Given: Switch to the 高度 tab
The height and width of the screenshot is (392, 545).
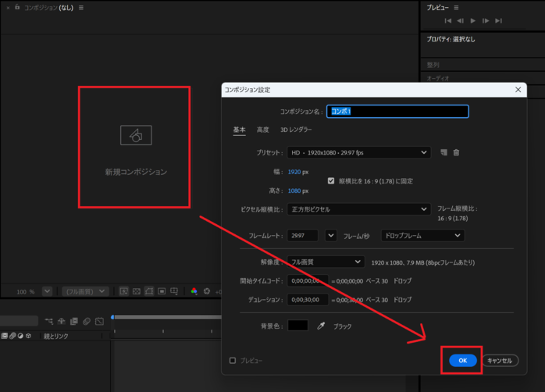Looking at the screenshot, I should point(262,130).
